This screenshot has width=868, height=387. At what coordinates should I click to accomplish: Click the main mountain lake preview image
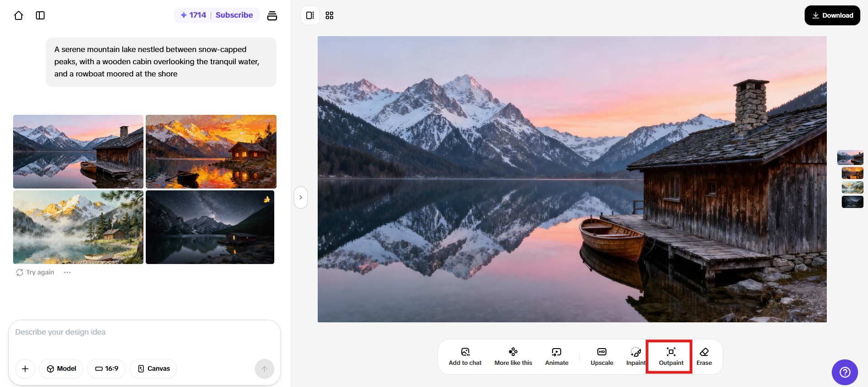tap(572, 179)
